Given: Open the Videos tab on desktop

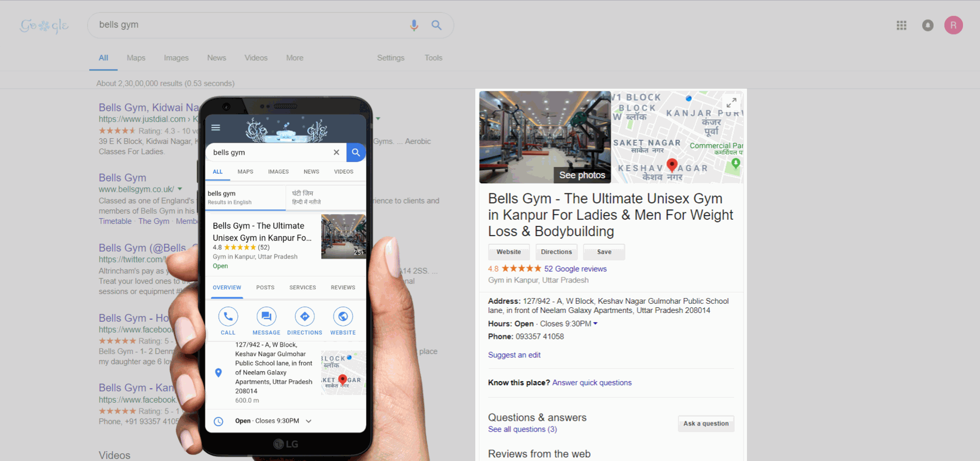Looking at the screenshot, I should pos(256,58).
